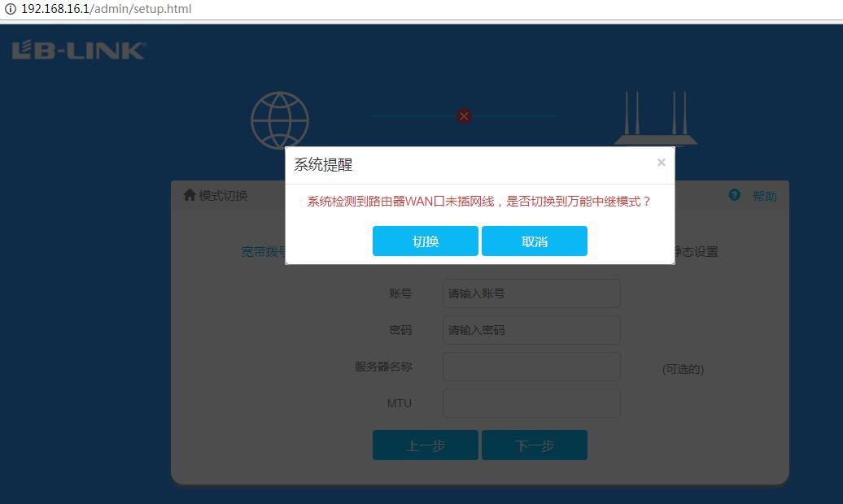
Task: Click the LB-LINK logo
Action: [x=79, y=50]
